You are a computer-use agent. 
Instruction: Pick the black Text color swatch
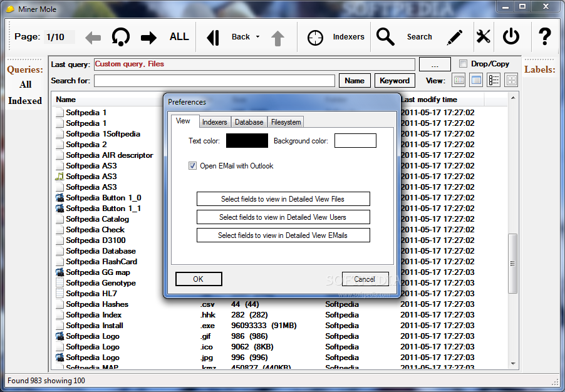pyautogui.click(x=247, y=141)
